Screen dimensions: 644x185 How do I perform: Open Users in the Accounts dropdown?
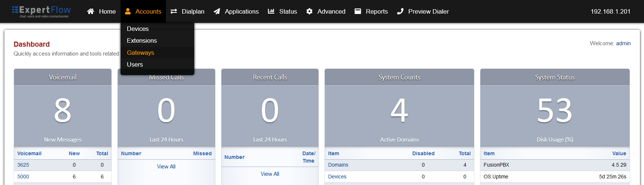[x=135, y=64]
